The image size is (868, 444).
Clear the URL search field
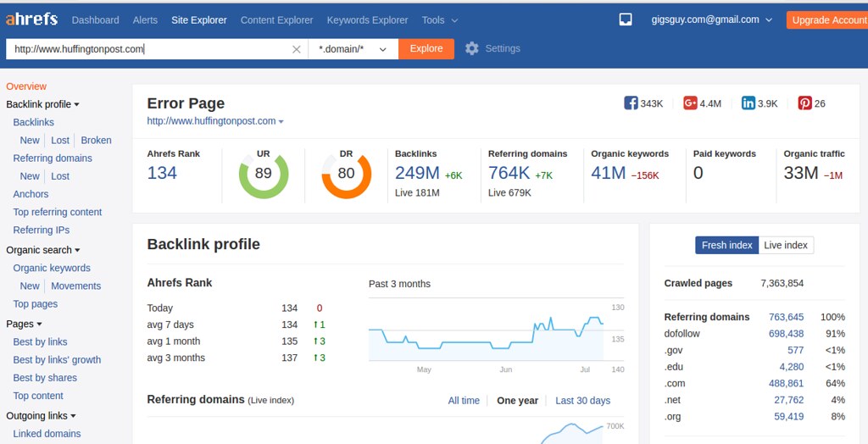[x=296, y=49]
